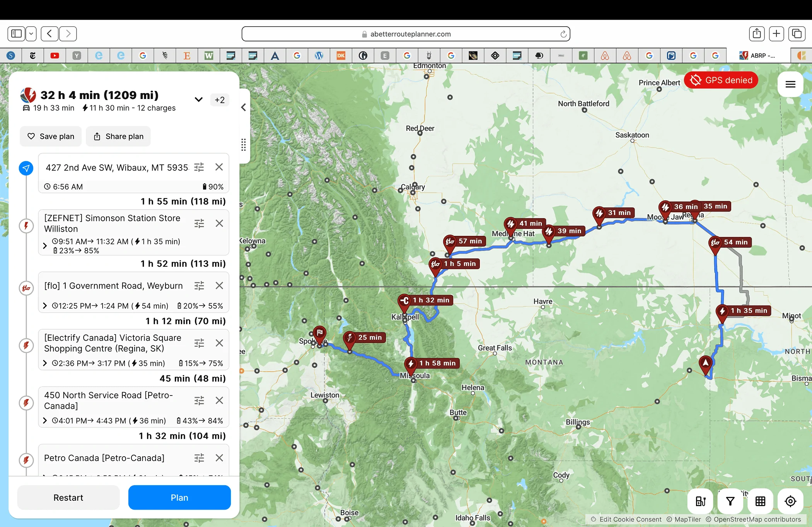Viewport: 812px width, 527px height.
Task: Reload the page in Safari
Action: [x=563, y=34]
